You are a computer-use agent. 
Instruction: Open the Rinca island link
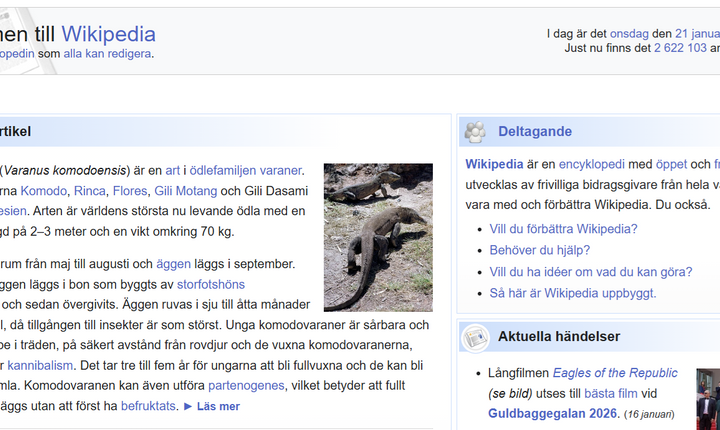point(90,191)
